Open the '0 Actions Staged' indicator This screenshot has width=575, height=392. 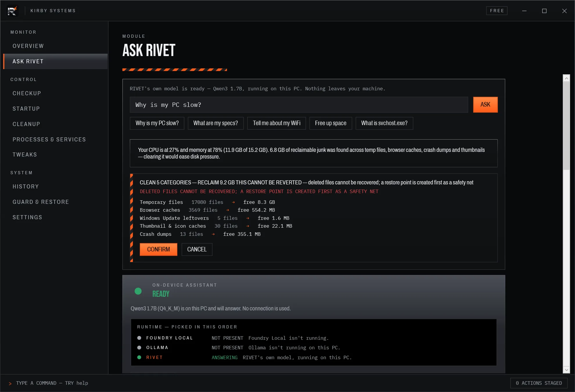tap(539, 383)
